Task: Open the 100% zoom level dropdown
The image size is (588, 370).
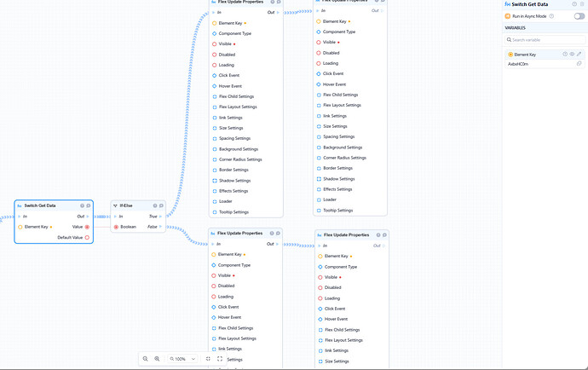Action: [x=182, y=359]
